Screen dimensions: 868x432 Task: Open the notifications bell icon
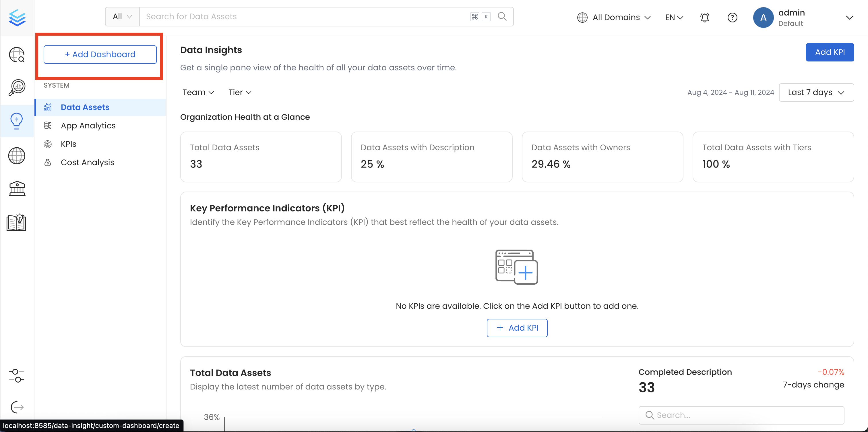click(705, 17)
